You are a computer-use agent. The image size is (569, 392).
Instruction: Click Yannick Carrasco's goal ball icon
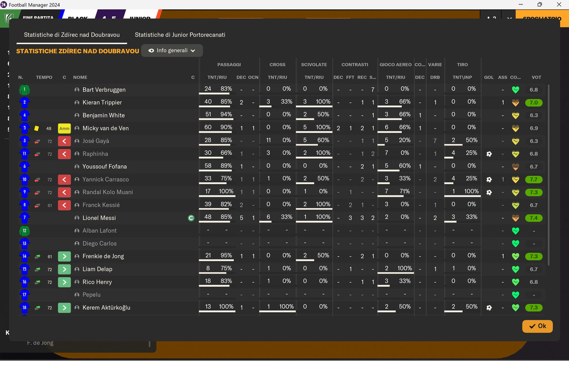(489, 179)
